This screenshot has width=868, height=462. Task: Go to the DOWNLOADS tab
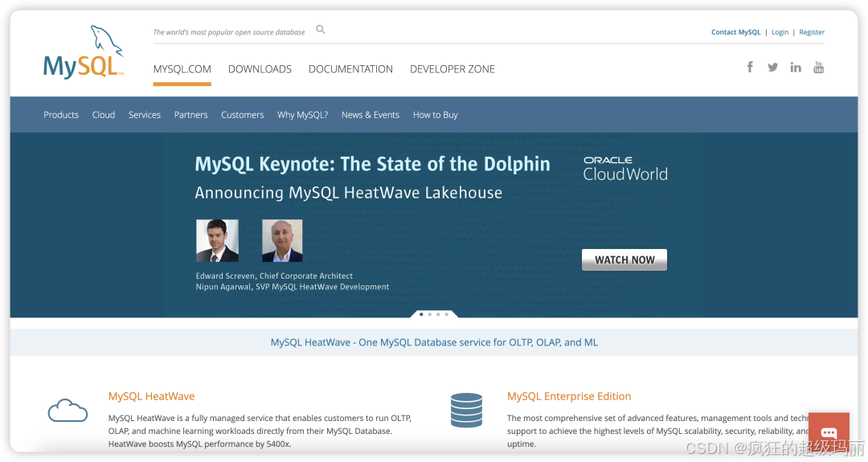pos(260,69)
